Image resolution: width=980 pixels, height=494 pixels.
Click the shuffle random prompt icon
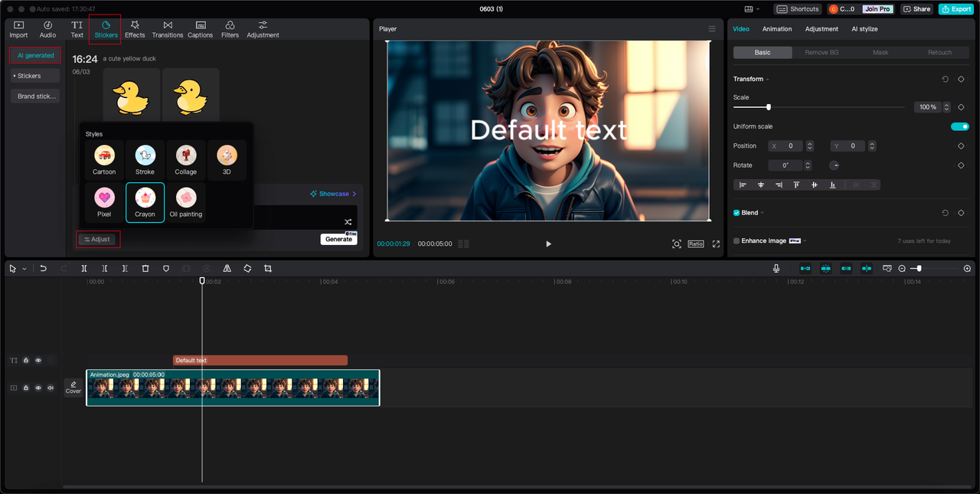(348, 222)
